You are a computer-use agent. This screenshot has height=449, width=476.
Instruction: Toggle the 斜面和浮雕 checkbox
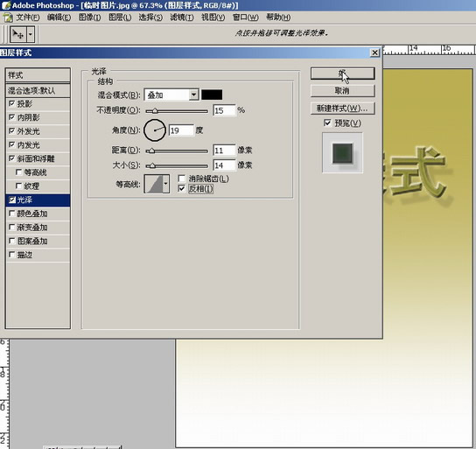pyautogui.click(x=12, y=158)
